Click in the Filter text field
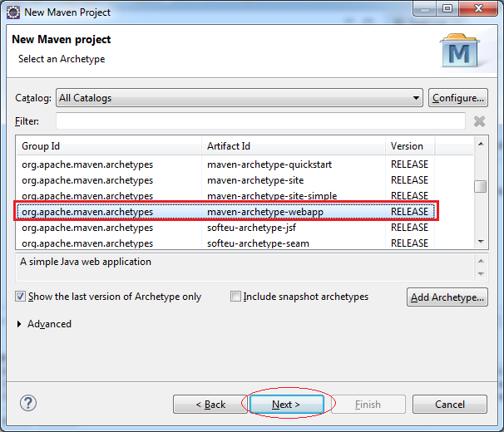Image resolution: width=504 pixels, height=432 pixels. (x=260, y=121)
